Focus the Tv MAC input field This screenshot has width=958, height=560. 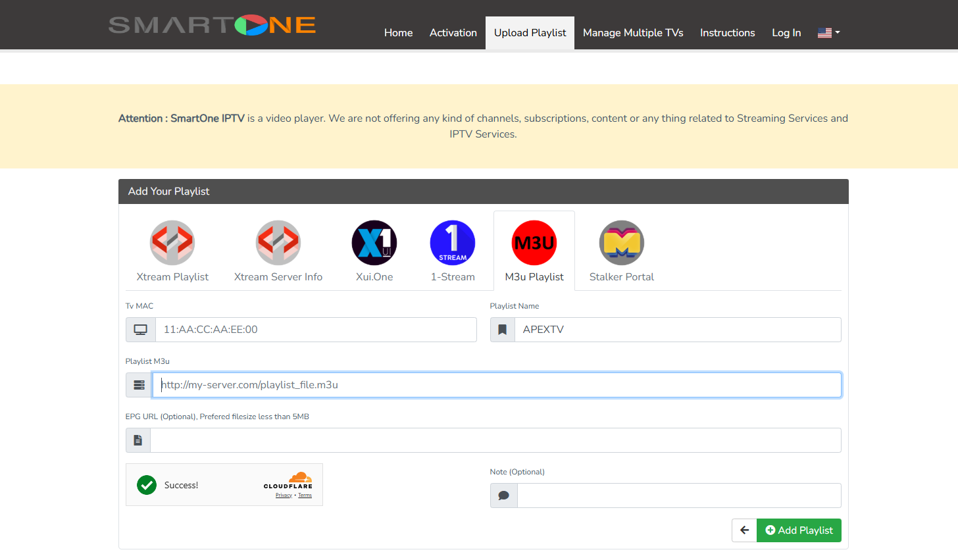[316, 330]
